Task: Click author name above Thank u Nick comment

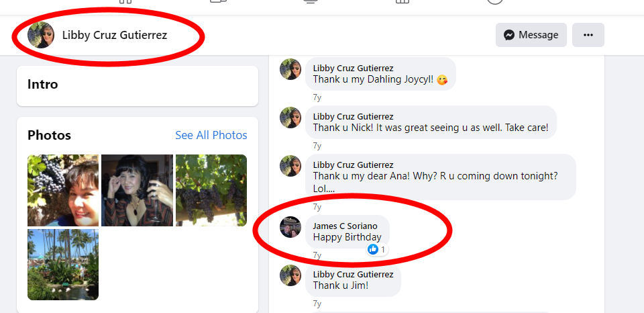Action: pyautogui.click(x=353, y=116)
